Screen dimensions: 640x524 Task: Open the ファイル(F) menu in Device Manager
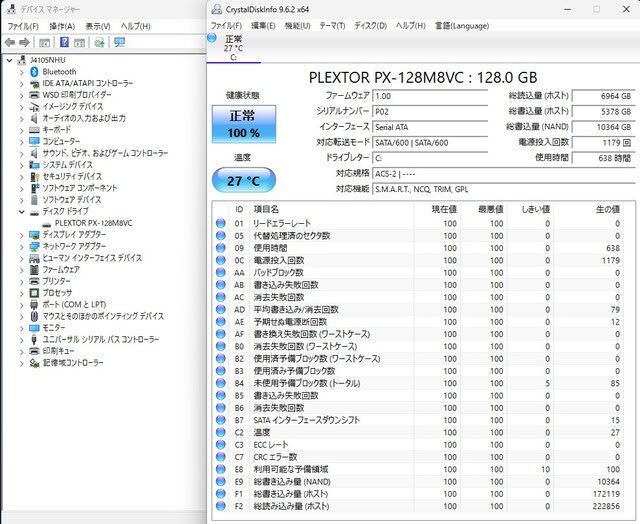pos(23,27)
